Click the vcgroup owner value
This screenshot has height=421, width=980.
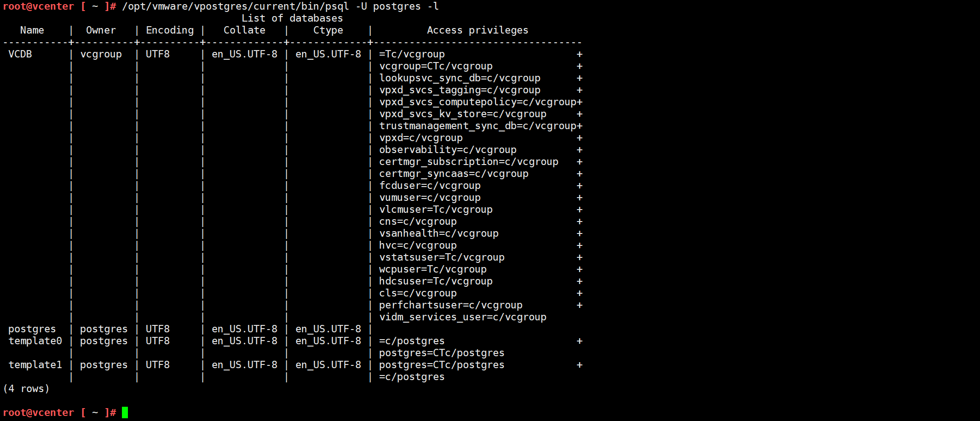[101, 54]
